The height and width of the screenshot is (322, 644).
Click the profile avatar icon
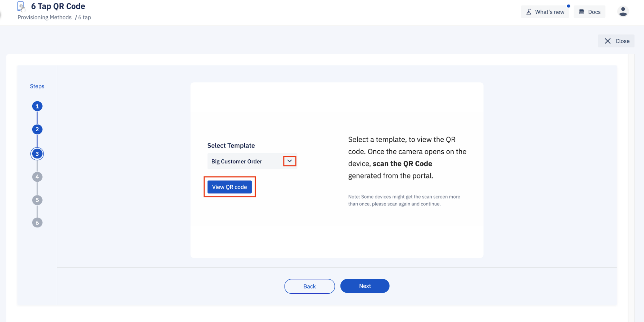tap(623, 11)
